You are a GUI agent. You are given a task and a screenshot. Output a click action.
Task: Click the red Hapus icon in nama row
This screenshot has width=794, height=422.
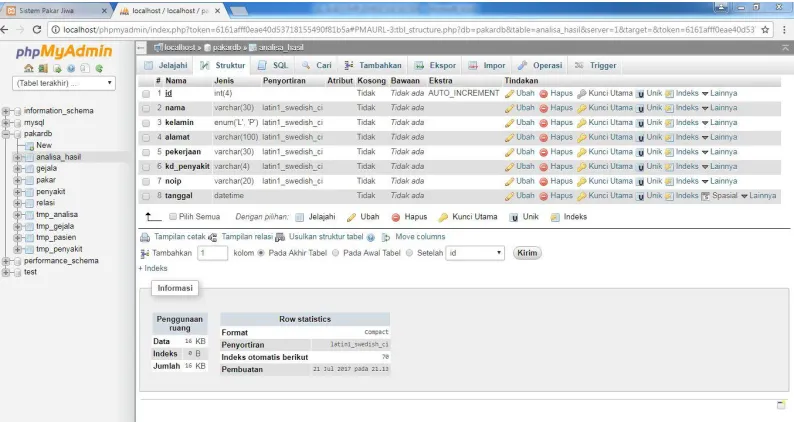(544, 108)
